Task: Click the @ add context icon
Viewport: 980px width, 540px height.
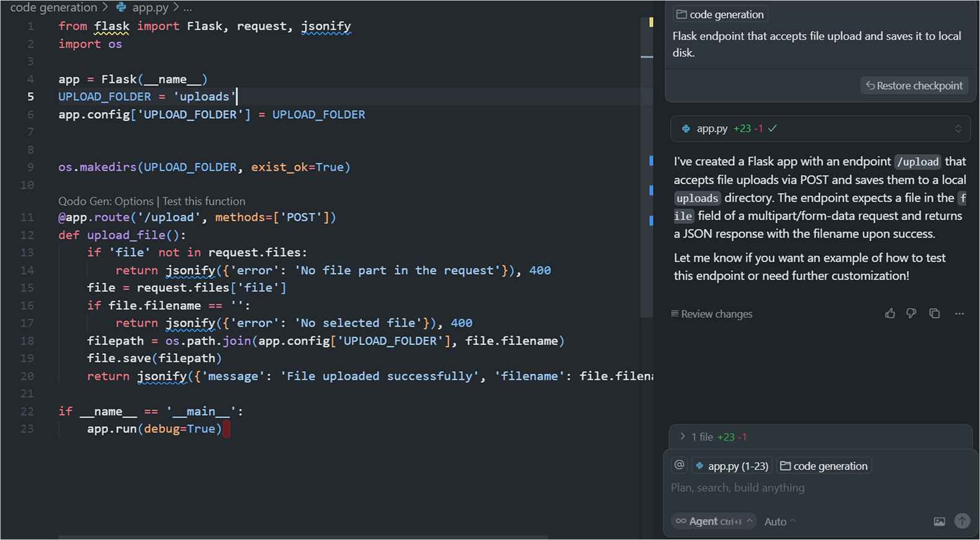Action: 679,465
